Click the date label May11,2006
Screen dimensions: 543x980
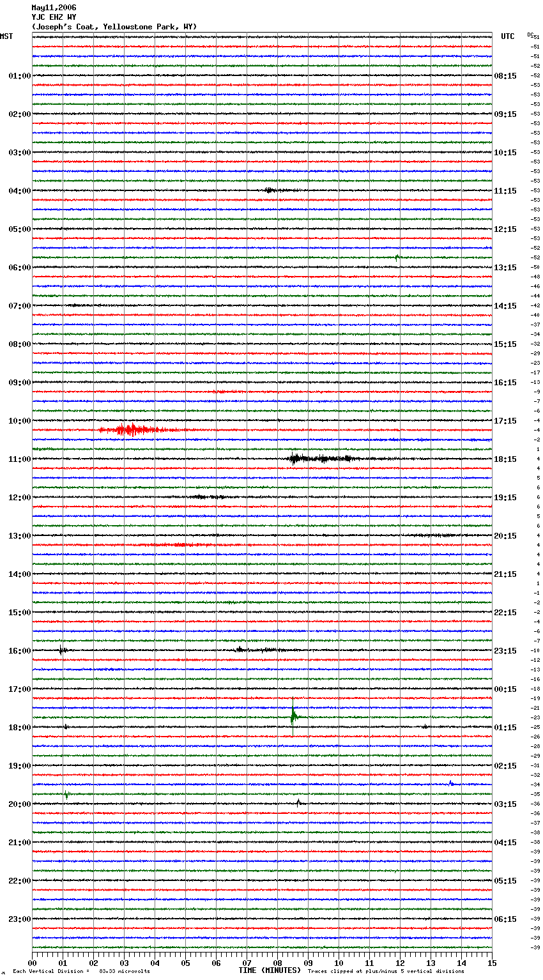point(54,8)
